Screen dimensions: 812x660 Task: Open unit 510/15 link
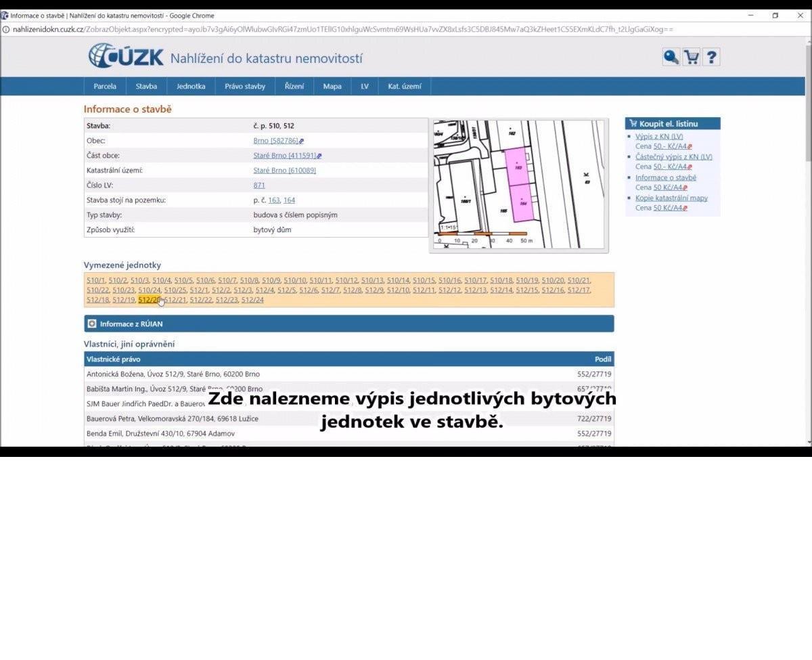(x=424, y=280)
